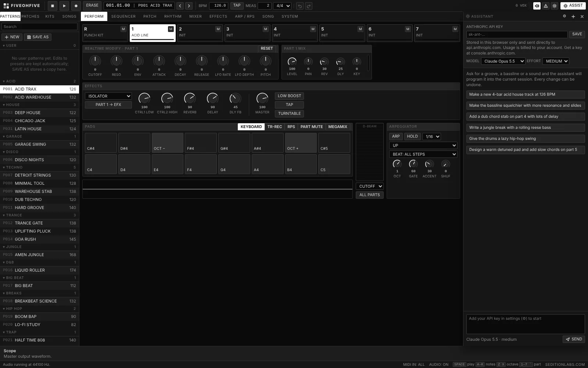Mute the R Punch Kit part
588x368 pixels.
[x=123, y=29]
